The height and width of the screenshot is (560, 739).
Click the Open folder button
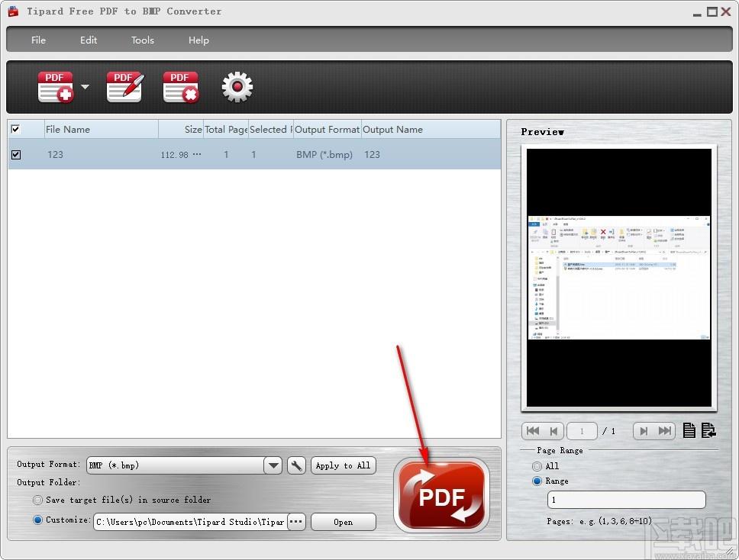point(343,522)
